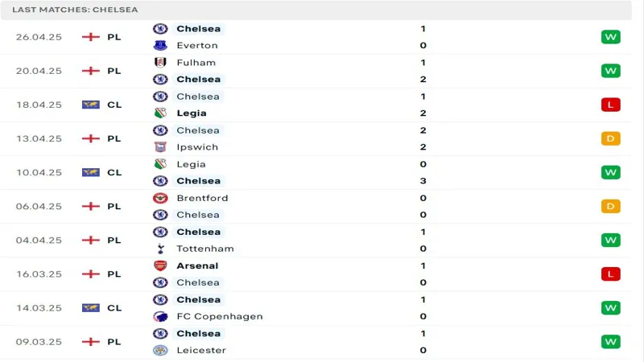Screen dimensions: 644x362
Task: Open the 10.04.25 Legia vs Chelsea match date
Action: tap(39, 172)
